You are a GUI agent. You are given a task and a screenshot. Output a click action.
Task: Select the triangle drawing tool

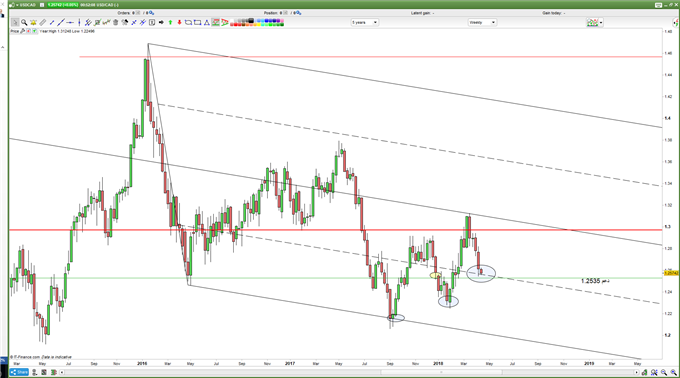[207, 22]
